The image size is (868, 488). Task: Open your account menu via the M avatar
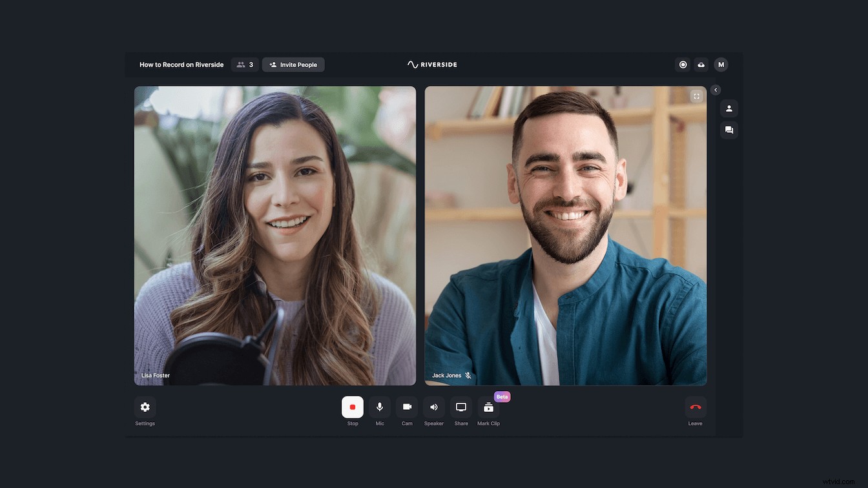721,65
